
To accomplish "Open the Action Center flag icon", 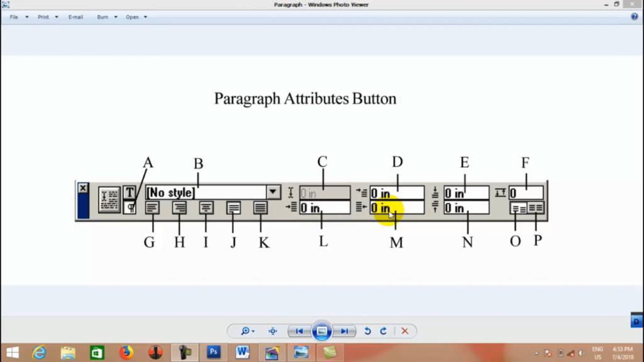I will point(548,353).
